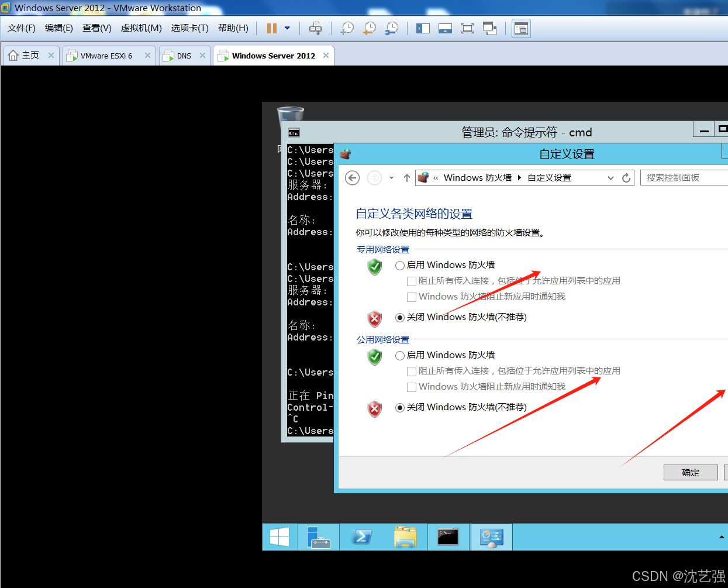Enter full screen mode icon in VMware toolbar
This screenshot has width=728, height=588.
(467, 28)
